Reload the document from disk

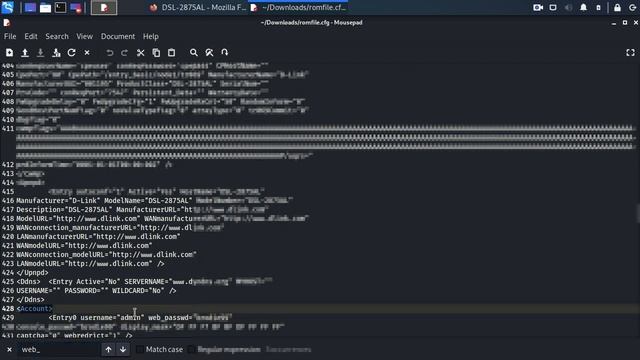(71, 53)
